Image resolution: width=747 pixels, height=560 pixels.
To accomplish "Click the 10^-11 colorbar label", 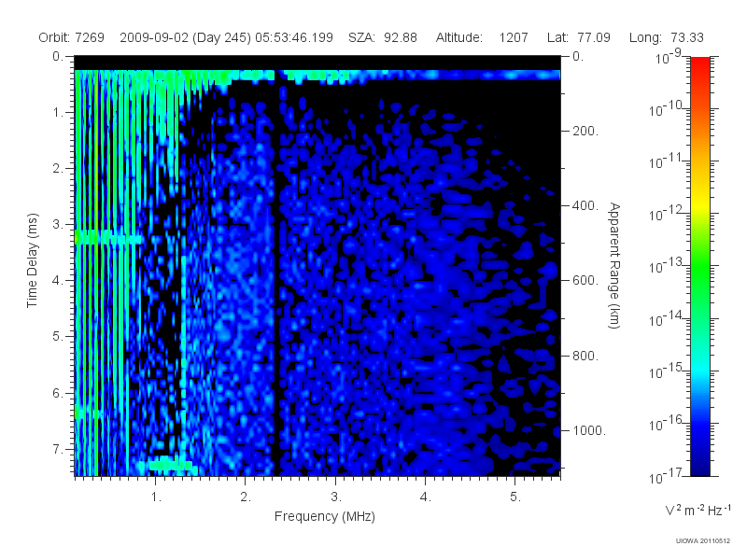I will point(667,161).
